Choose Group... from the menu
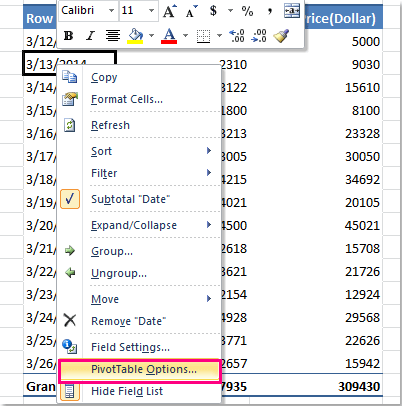Screen dimensions: 402x406 139,251
